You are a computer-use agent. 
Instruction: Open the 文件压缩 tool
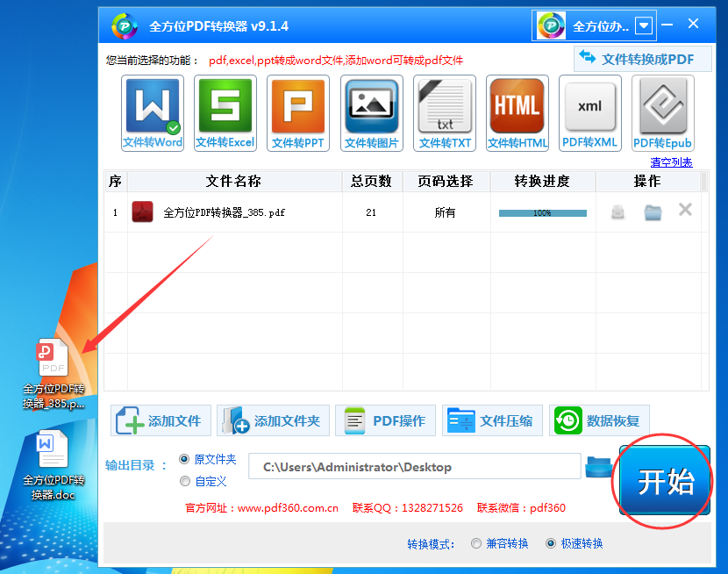[x=492, y=420]
